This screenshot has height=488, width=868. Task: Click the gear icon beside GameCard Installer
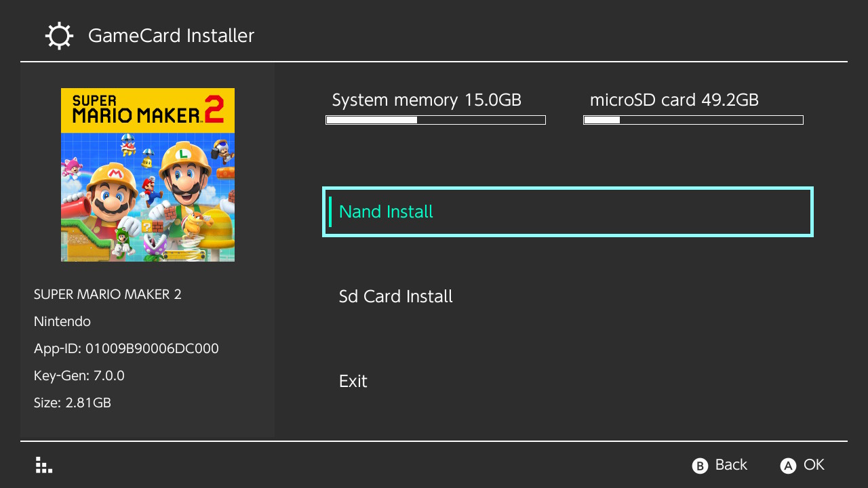click(59, 36)
